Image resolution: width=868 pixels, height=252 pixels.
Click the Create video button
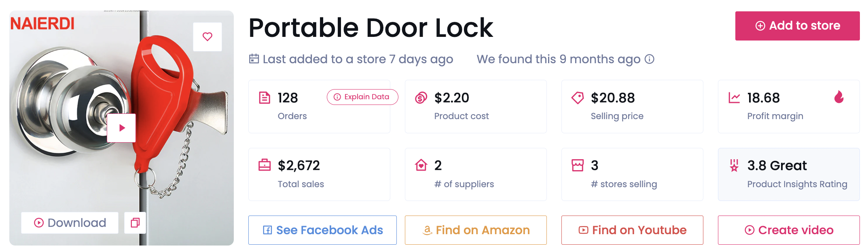tap(789, 230)
